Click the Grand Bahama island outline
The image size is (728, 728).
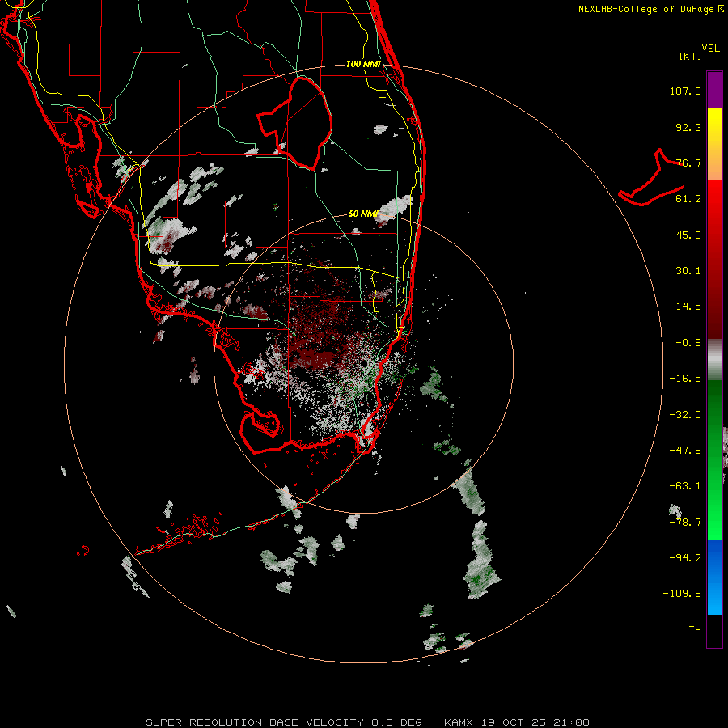[652, 178]
